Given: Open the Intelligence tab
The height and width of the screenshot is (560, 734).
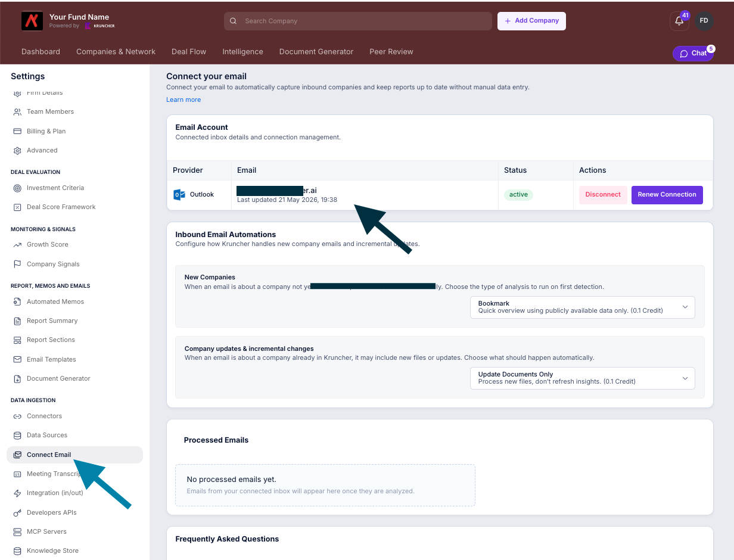Looking at the screenshot, I should pyautogui.click(x=242, y=52).
